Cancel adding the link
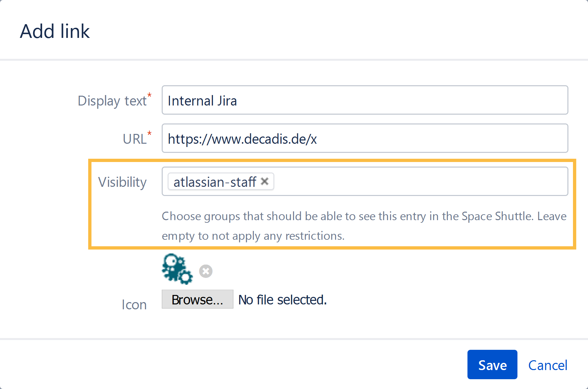The width and height of the screenshot is (588, 389). (x=547, y=365)
